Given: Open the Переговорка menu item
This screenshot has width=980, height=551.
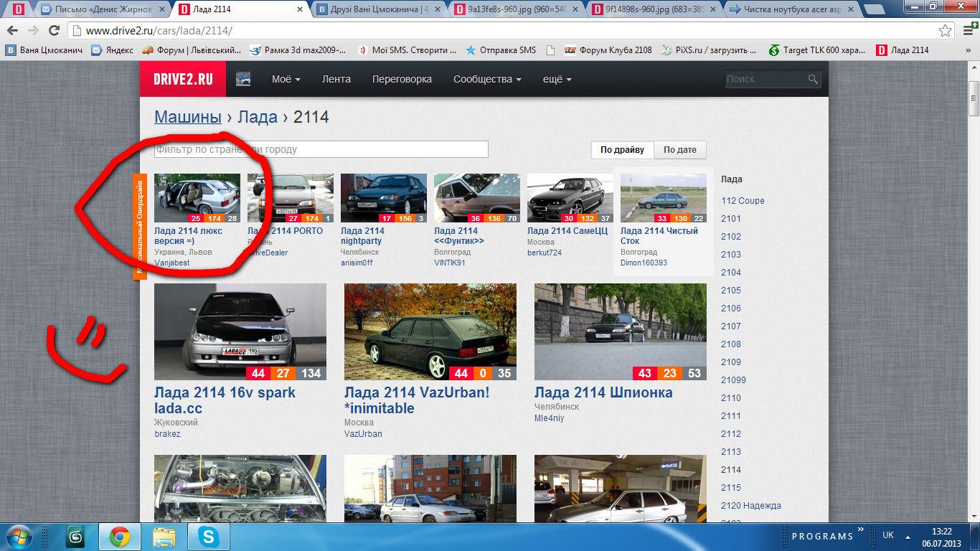Looking at the screenshot, I should (402, 79).
